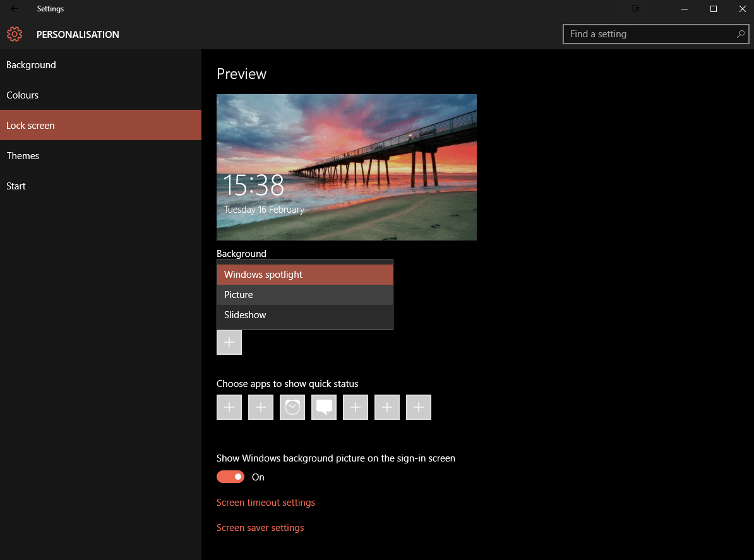Maximize the Settings window
754x560 pixels.
coord(713,9)
